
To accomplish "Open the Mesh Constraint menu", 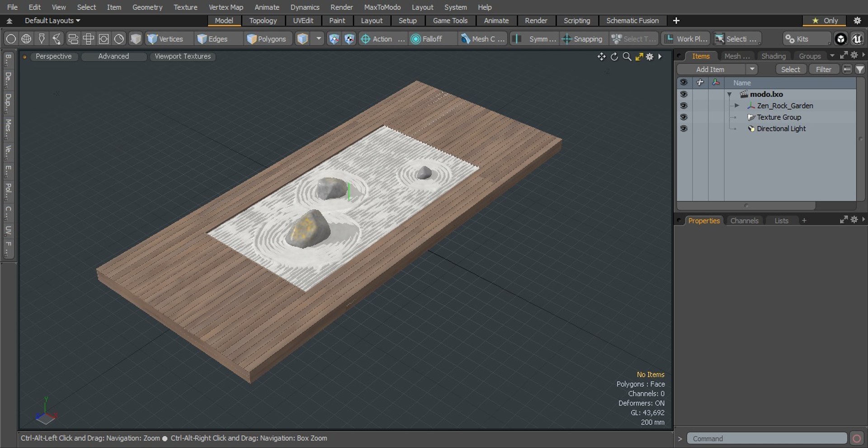I will (483, 39).
